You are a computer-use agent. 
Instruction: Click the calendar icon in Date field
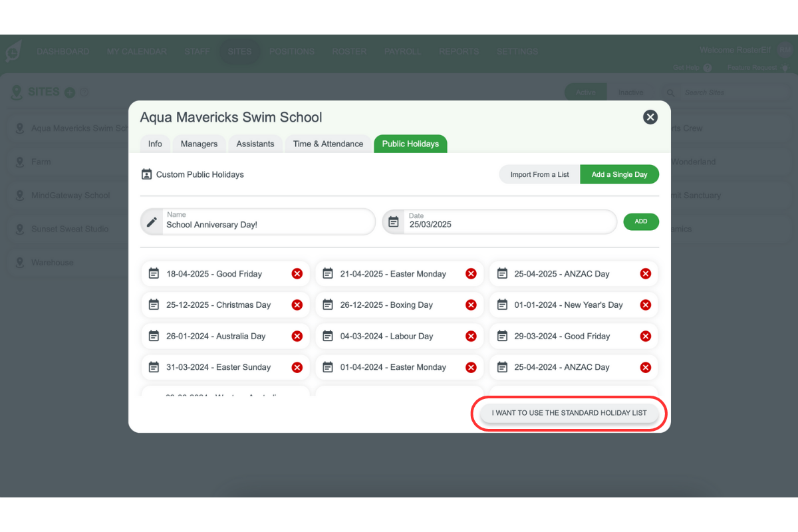[394, 222]
